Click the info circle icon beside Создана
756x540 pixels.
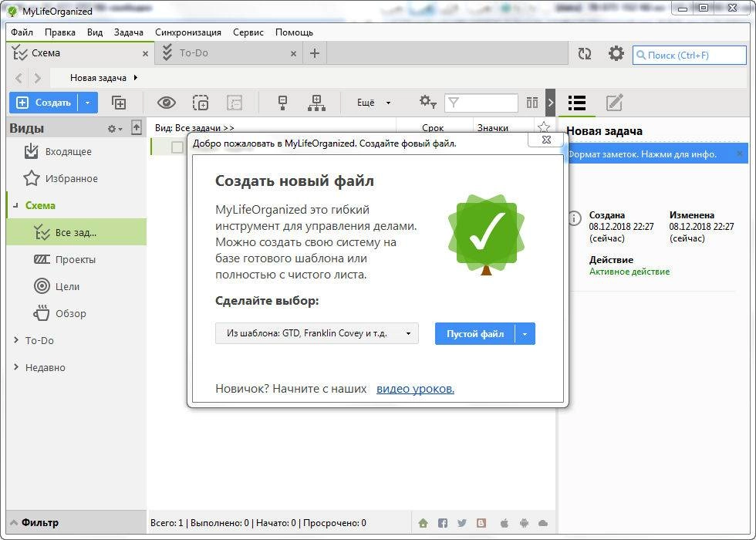[x=574, y=218]
